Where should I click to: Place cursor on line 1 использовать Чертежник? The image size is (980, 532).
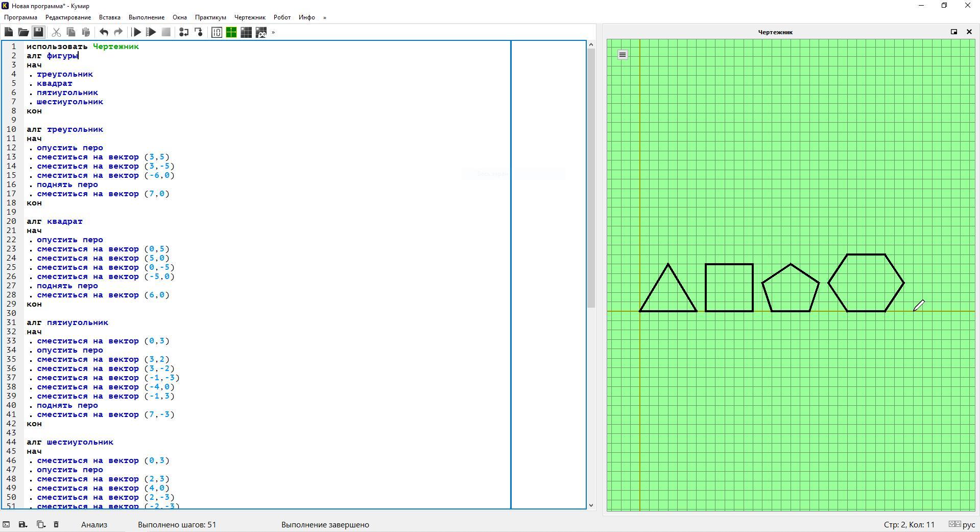tap(83, 47)
